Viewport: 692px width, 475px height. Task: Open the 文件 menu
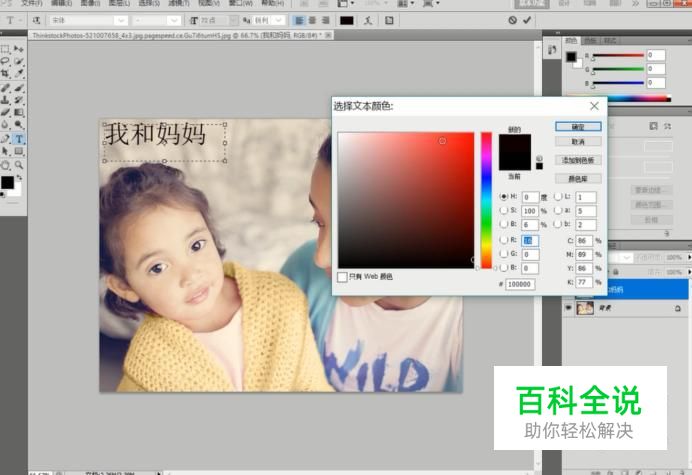click(x=31, y=3)
